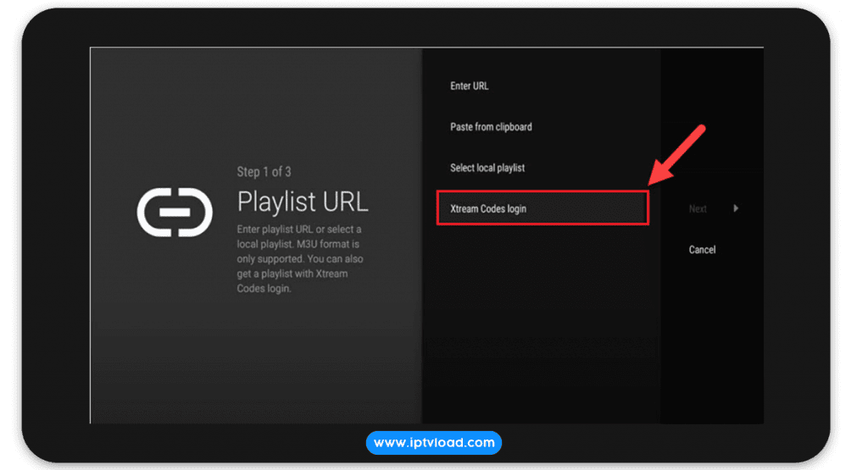Click the arrow beside Next
This screenshot has height=470, width=868.
[736, 208]
